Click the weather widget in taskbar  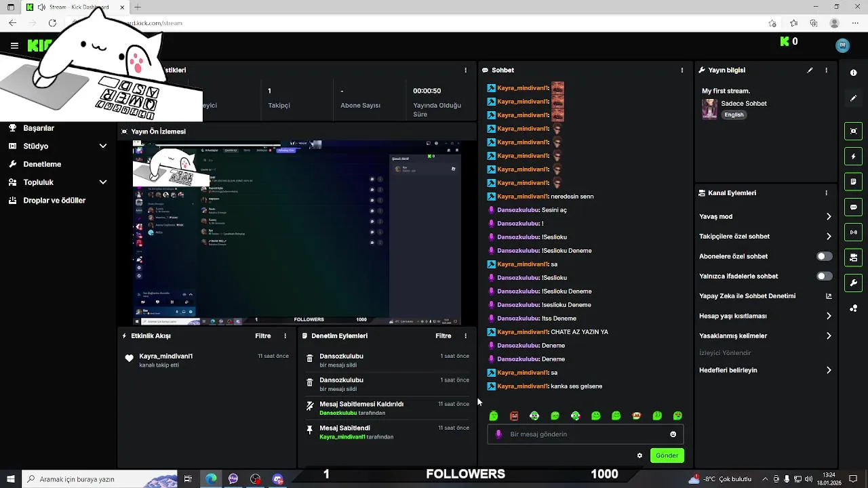(719, 479)
